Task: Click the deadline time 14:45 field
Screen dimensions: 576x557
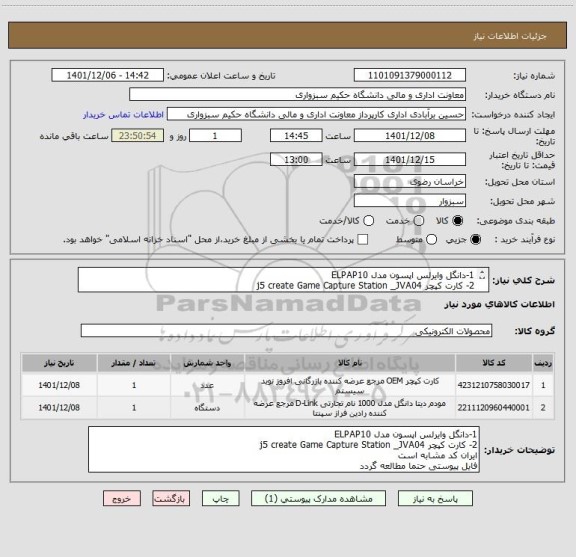Action: (x=296, y=136)
